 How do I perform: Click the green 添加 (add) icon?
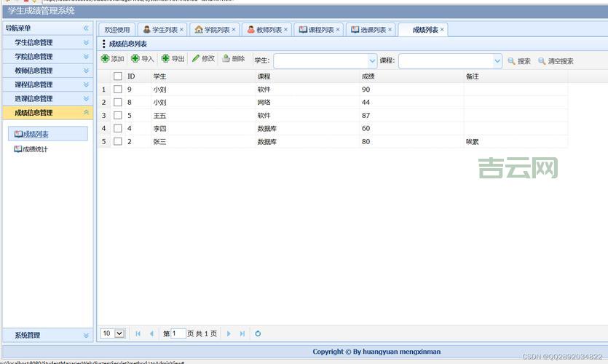click(106, 60)
